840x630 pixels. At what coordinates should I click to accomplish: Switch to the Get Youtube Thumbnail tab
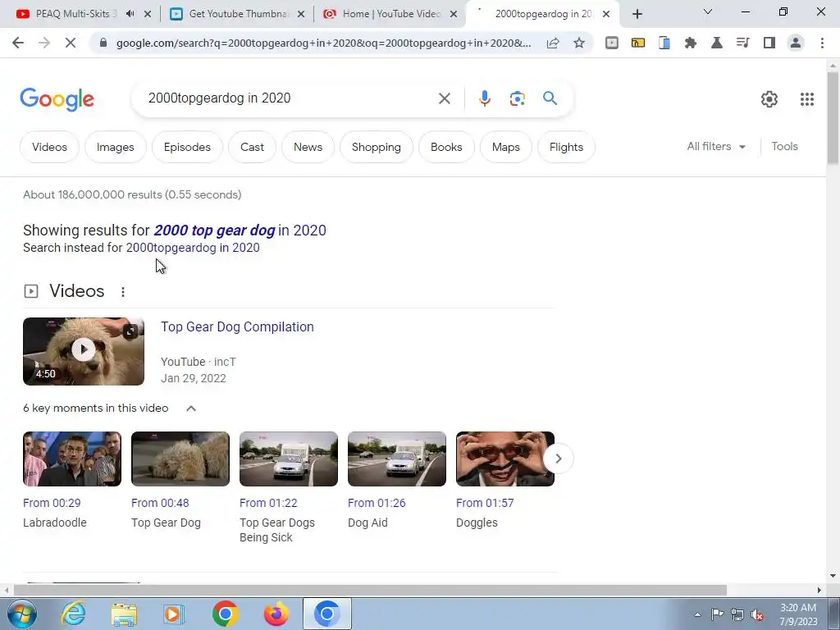point(239,14)
